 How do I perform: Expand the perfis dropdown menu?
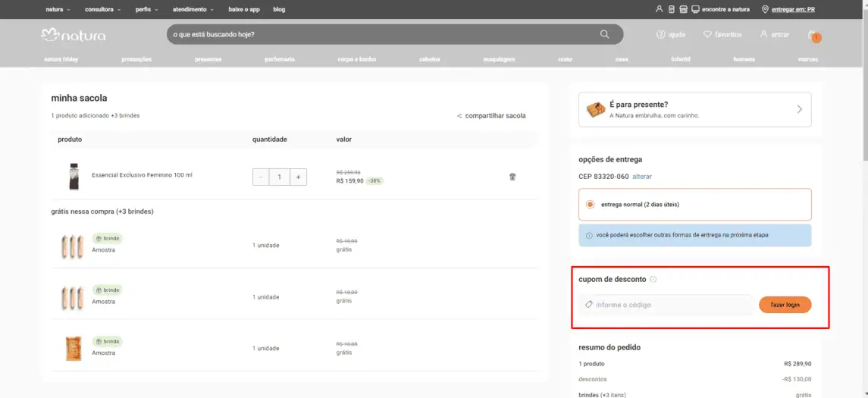[147, 9]
